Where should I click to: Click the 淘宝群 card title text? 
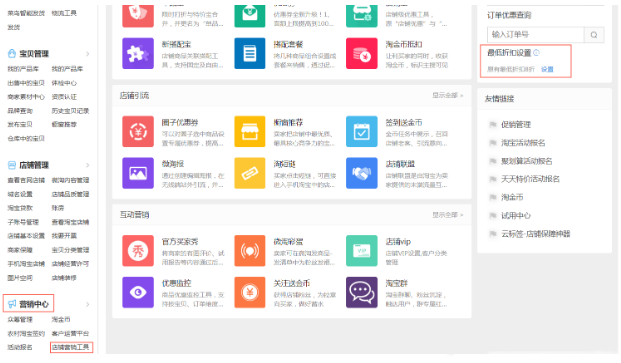[x=396, y=283]
